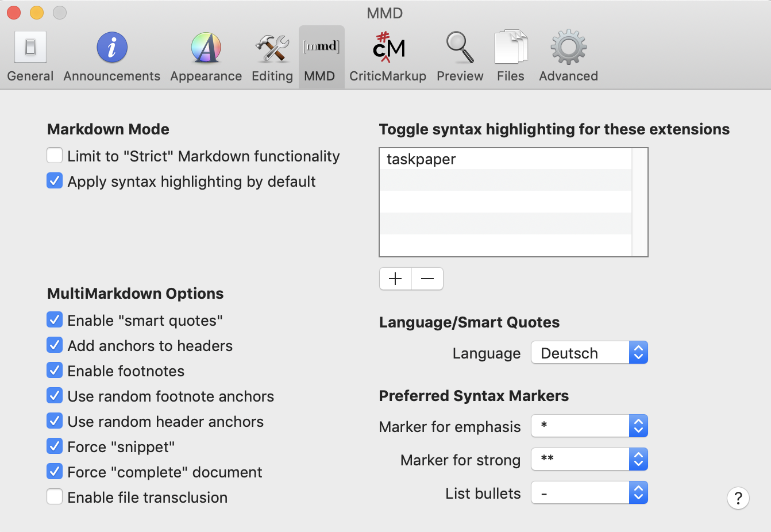Click the plus button to add extension

point(395,279)
